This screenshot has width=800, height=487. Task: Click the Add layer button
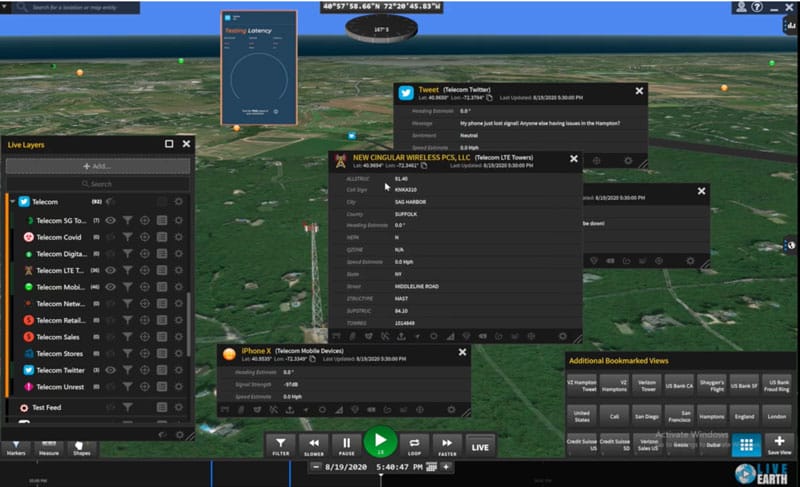[x=97, y=166]
